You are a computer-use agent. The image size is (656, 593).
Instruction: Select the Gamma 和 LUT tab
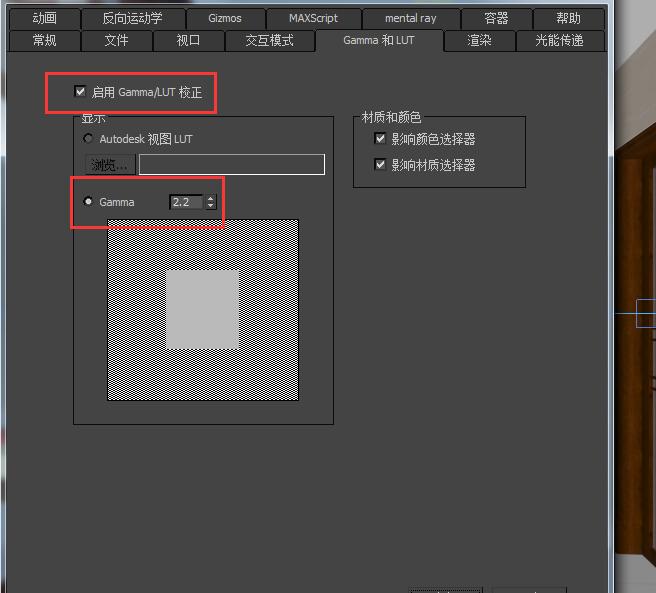379,40
